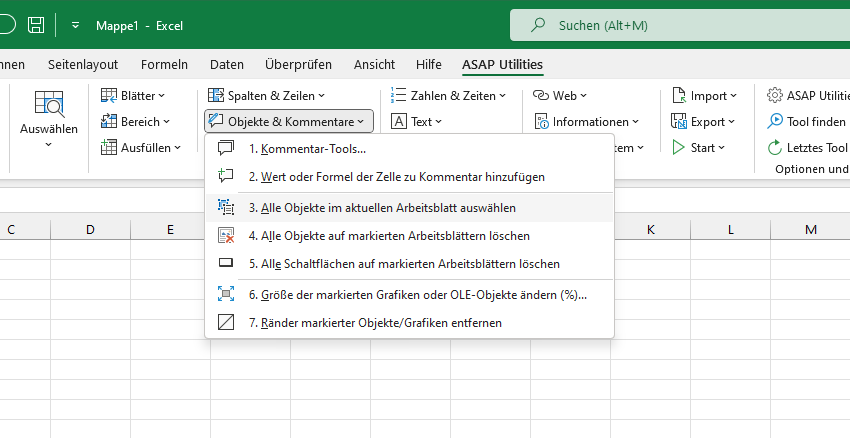Open the Text dropdown menu
Screen dimensions: 850x438
coord(416,121)
